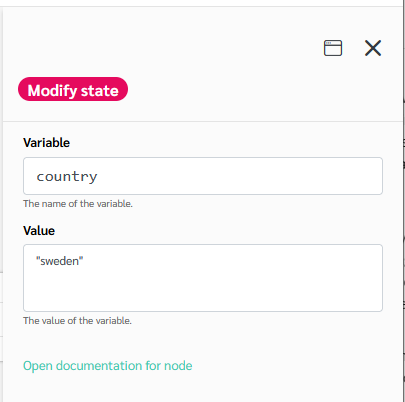Click the word "state" in the pink badge
This screenshot has width=405, height=402.
click(x=100, y=91)
